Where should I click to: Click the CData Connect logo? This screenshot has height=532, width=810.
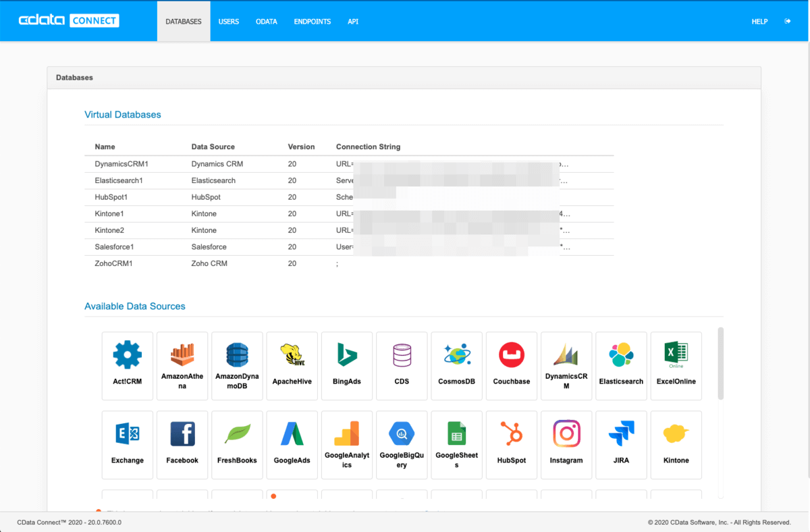[x=69, y=21]
